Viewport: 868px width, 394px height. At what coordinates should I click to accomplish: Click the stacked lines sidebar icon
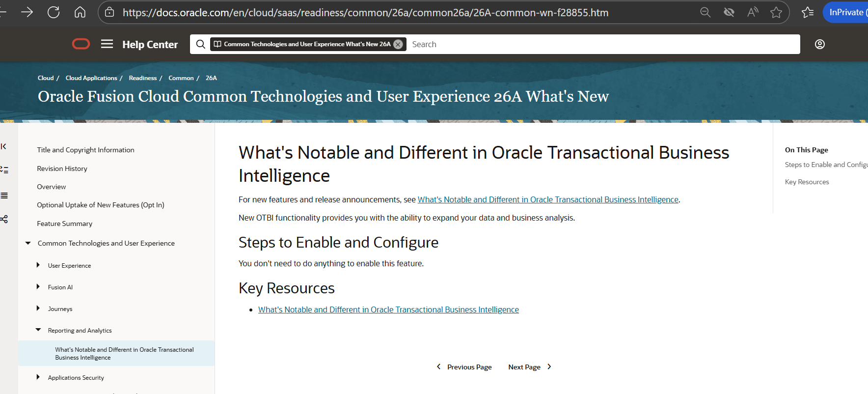[x=4, y=196]
